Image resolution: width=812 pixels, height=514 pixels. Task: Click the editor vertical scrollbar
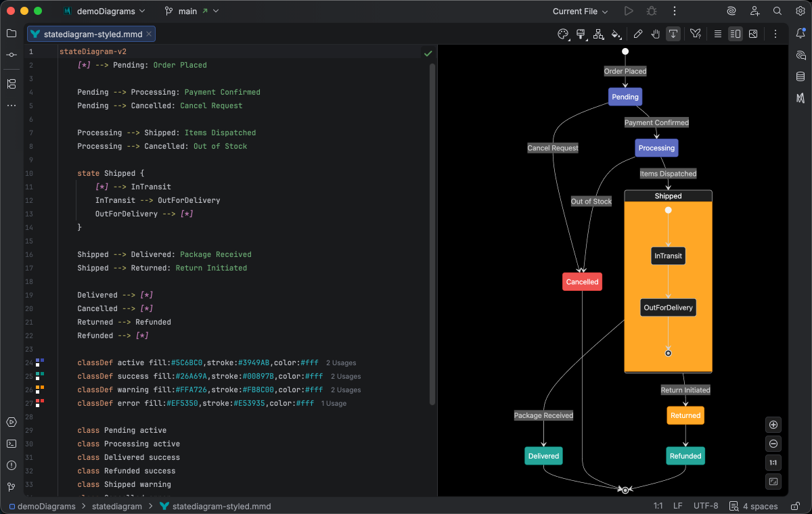pos(432,233)
